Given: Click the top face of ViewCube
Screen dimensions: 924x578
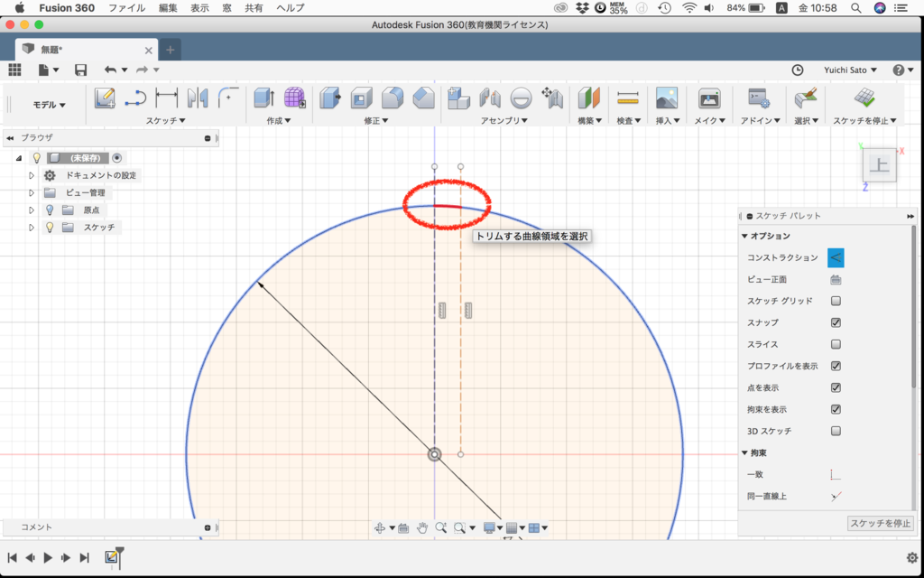Looking at the screenshot, I should (x=880, y=165).
